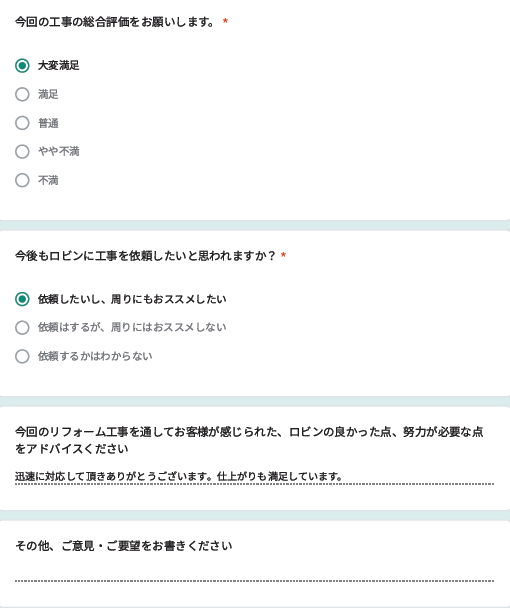The height and width of the screenshot is (608, 510).
Task: Click the 今後もロビンに工事を依頼 question title
Action: point(145,256)
